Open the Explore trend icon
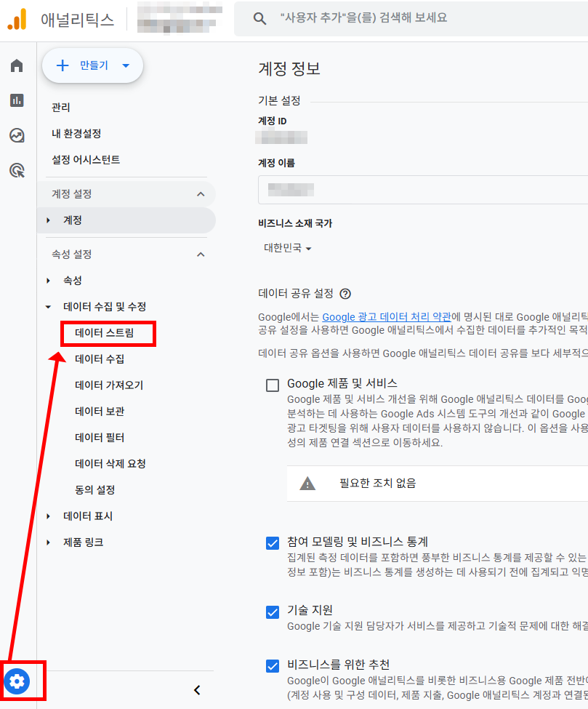 17,135
